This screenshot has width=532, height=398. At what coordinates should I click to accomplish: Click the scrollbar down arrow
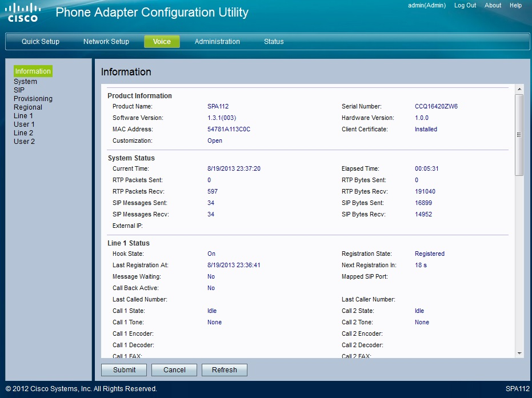[x=519, y=353]
